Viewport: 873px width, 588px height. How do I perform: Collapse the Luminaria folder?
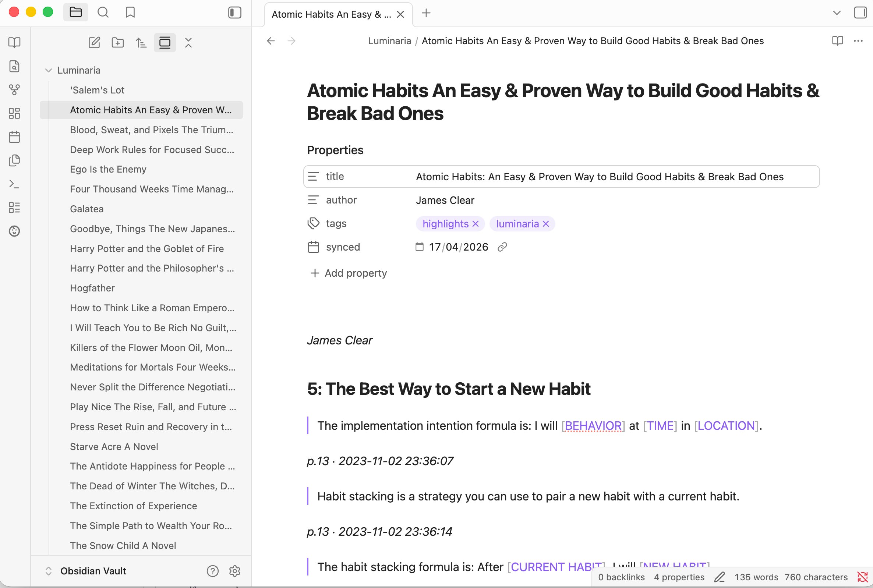pos(48,70)
